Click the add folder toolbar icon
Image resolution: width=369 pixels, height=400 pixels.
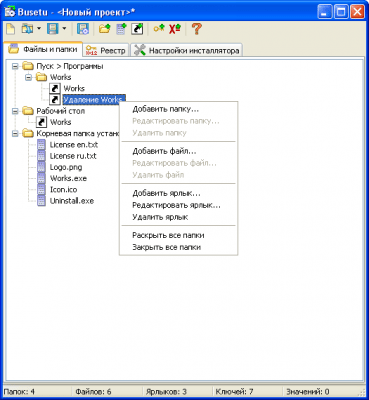point(104,29)
